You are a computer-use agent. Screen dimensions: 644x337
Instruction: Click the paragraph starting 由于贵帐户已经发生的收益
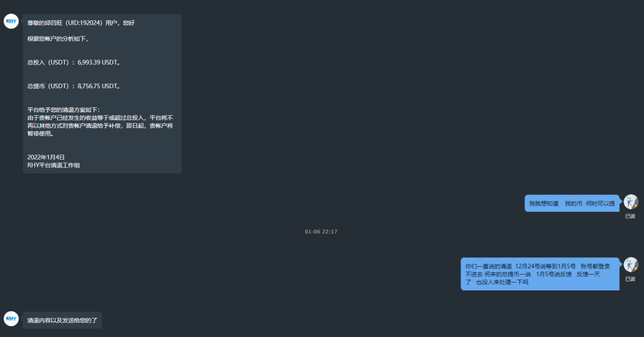[x=100, y=126]
